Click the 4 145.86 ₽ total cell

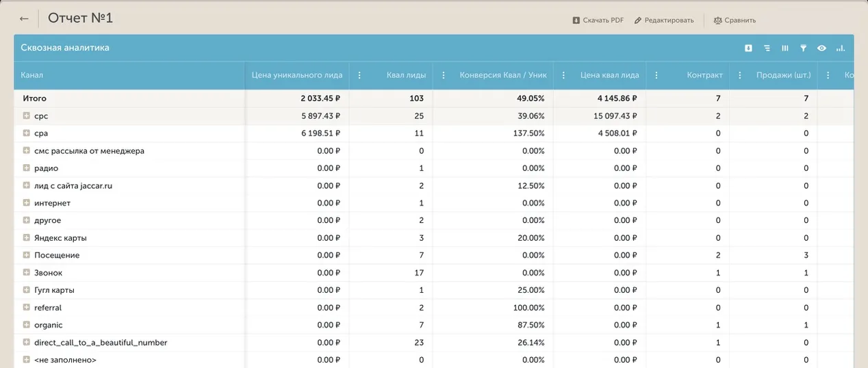(618, 98)
